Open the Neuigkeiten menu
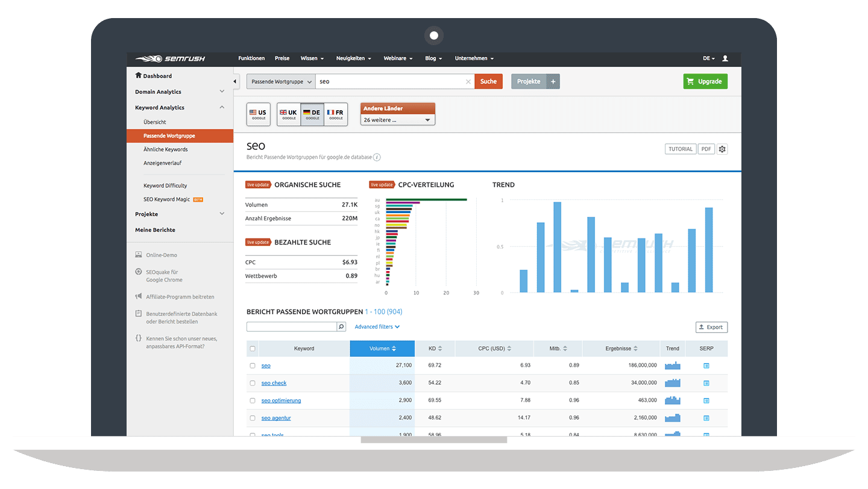 click(x=353, y=58)
